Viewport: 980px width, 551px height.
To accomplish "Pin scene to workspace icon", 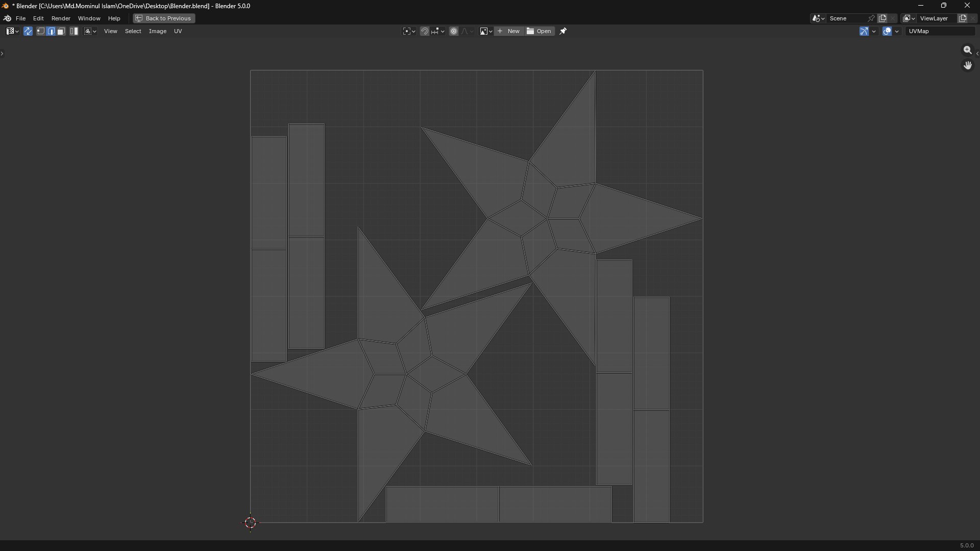I will pyautogui.click(x=871, y=18).
